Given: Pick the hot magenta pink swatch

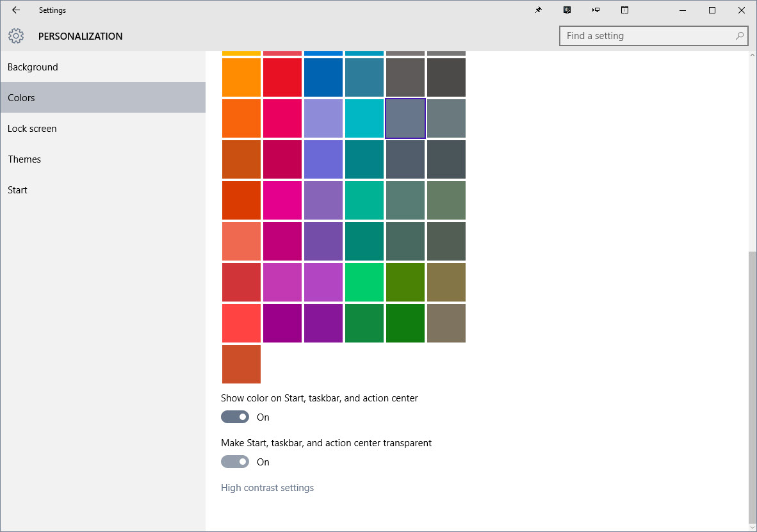Looking at the screenshot, I should click(282, 200).
